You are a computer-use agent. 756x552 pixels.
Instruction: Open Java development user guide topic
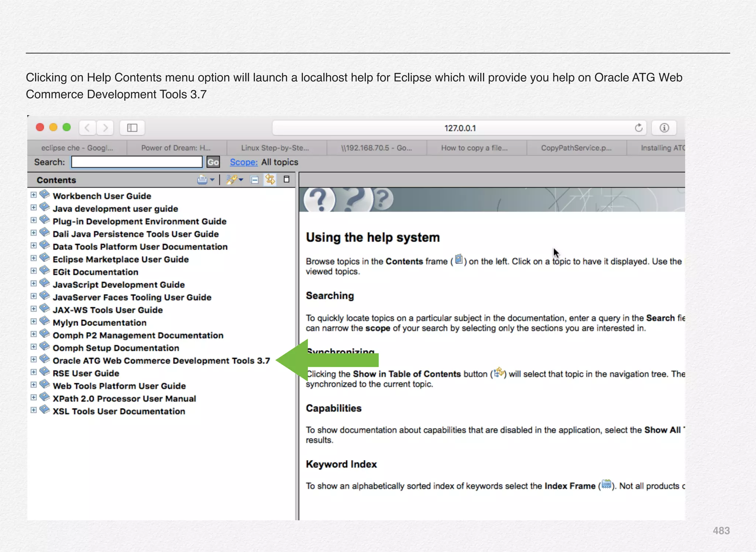(115, 209)
